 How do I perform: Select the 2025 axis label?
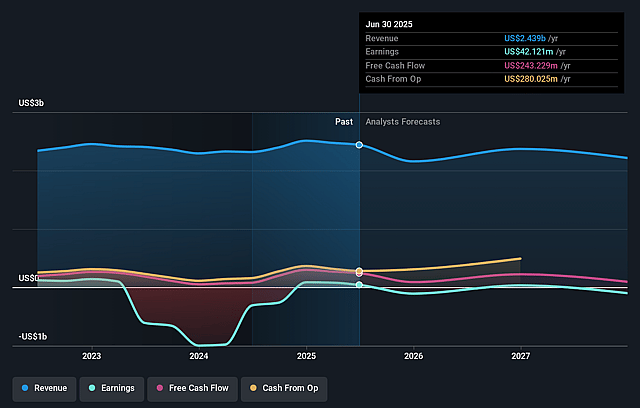(306, 356)
